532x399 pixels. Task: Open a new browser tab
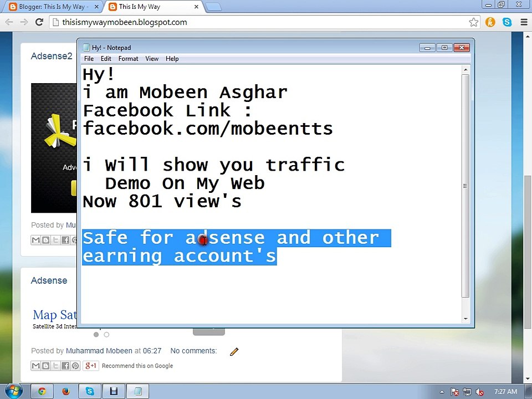point(213,7)
